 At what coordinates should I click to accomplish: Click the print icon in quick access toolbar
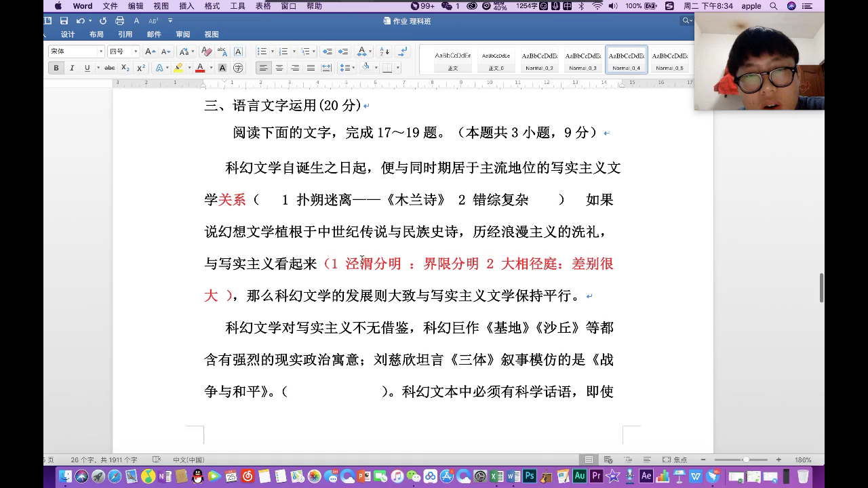pos(120,21)
